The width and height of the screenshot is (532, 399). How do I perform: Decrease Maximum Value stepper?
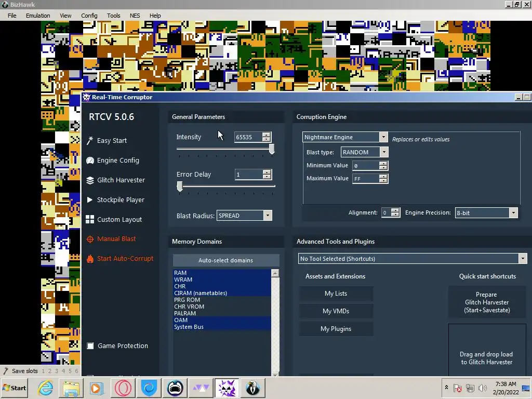tap(383, 181)
